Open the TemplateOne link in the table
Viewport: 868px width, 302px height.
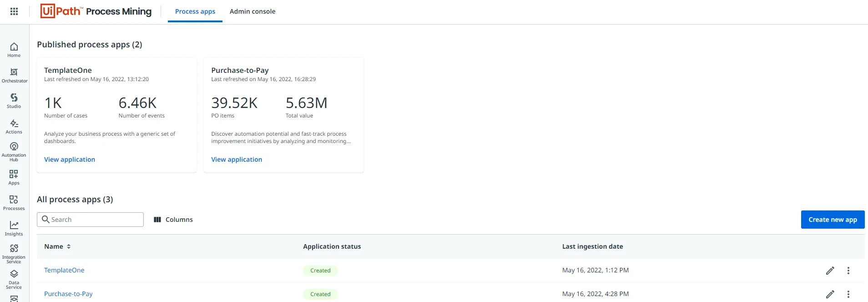coord(64,270)
